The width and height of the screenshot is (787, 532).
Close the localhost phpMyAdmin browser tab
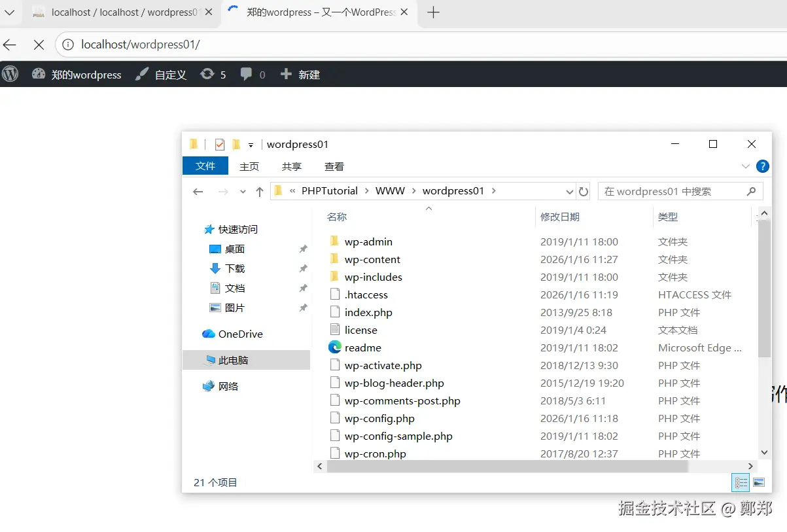pyautogui.click(x=209, y=12)
